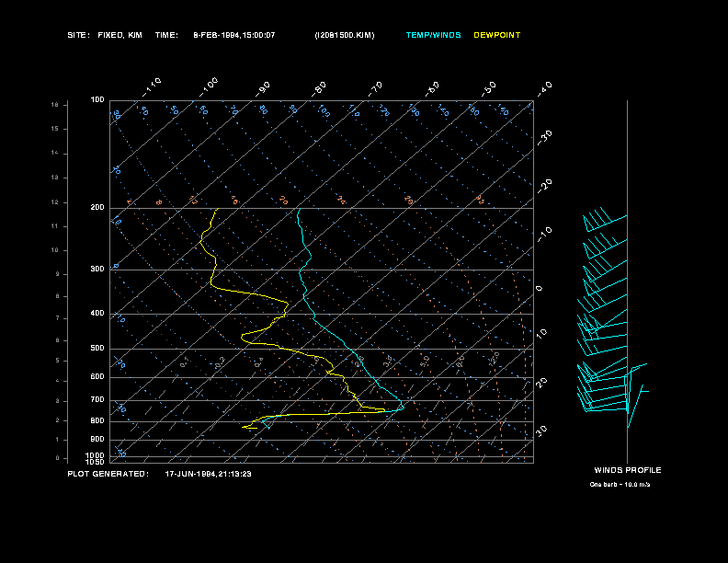Click the yellow DEWPOINT legend label

coord(496,35)
